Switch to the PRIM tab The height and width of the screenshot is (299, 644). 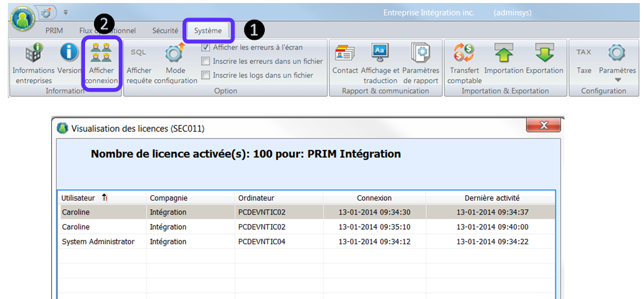coord(54,30)
